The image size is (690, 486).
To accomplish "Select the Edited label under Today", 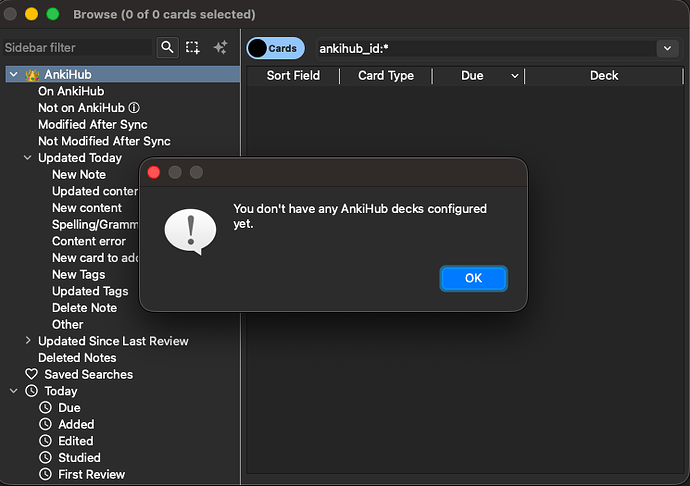I will 76,441.
